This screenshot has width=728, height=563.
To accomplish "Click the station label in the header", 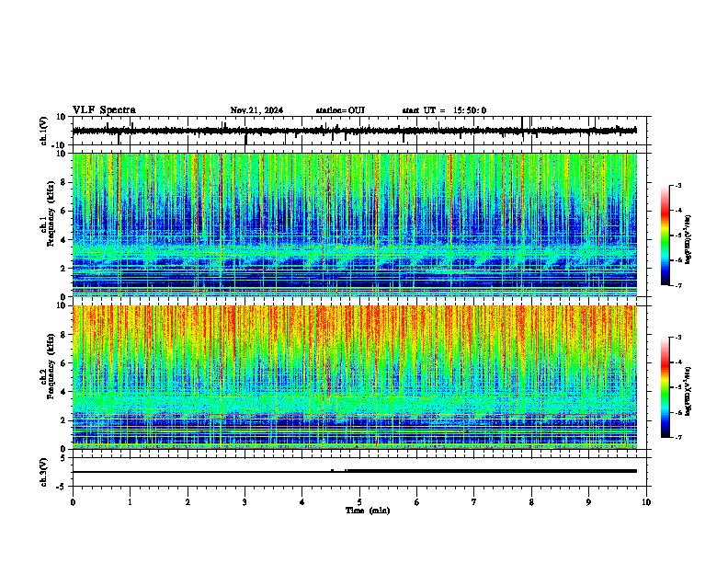I will pyautogui.click(x=340, y=110).
